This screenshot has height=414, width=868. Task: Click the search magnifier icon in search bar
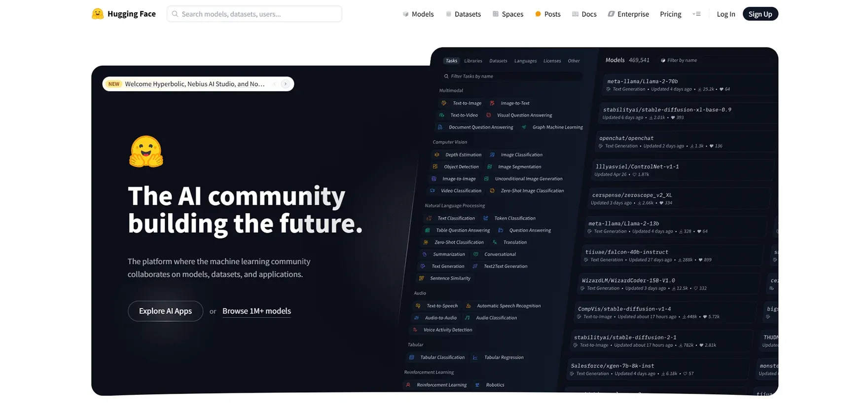175,14
